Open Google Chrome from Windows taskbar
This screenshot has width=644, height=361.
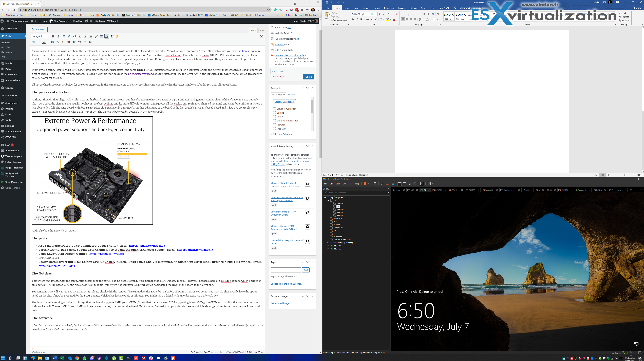pos(77,358)
